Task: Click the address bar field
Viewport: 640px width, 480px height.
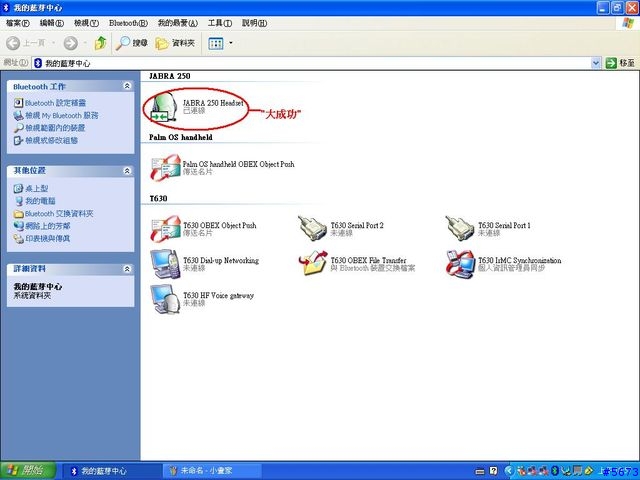Action: point(316,63)
